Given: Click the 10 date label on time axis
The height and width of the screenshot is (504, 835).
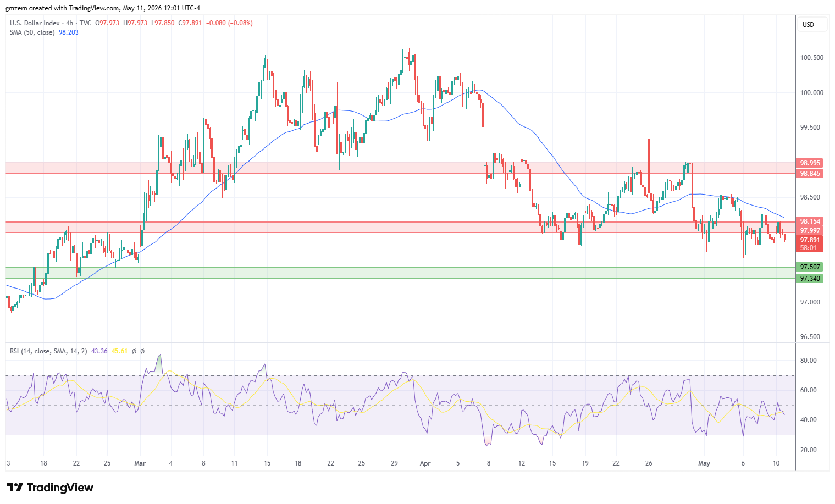Looking at the screenshot, I should click(776, 463).
